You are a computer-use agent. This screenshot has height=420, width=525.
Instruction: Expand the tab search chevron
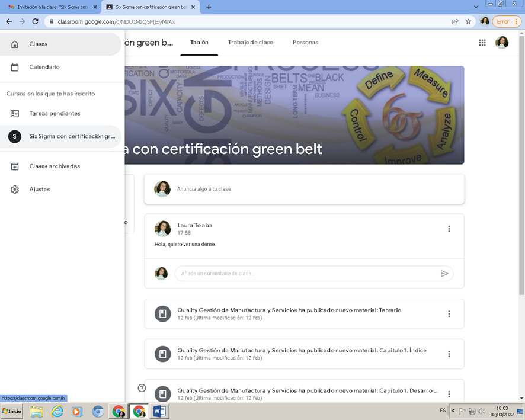pos(476,7)
